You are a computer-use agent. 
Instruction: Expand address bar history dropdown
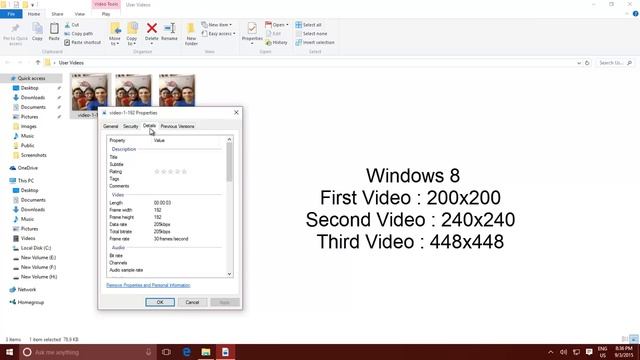pyautogui.click(x=579, y=63)
